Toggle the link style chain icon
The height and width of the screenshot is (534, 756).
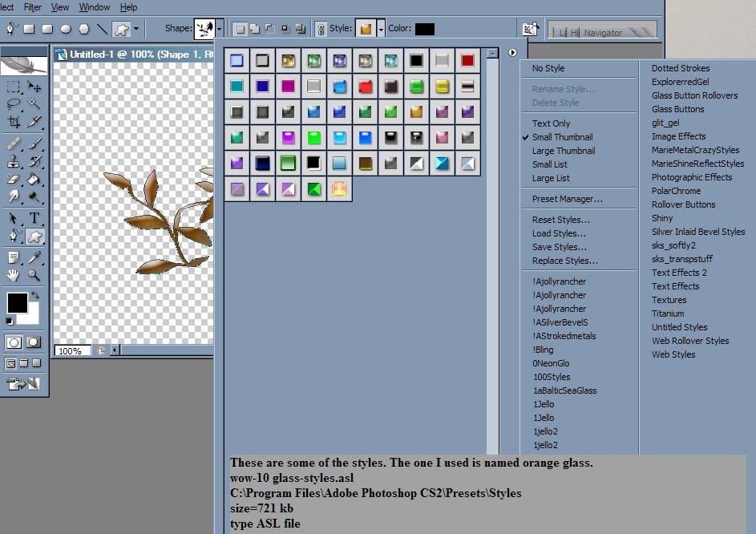tap(321, 29)
